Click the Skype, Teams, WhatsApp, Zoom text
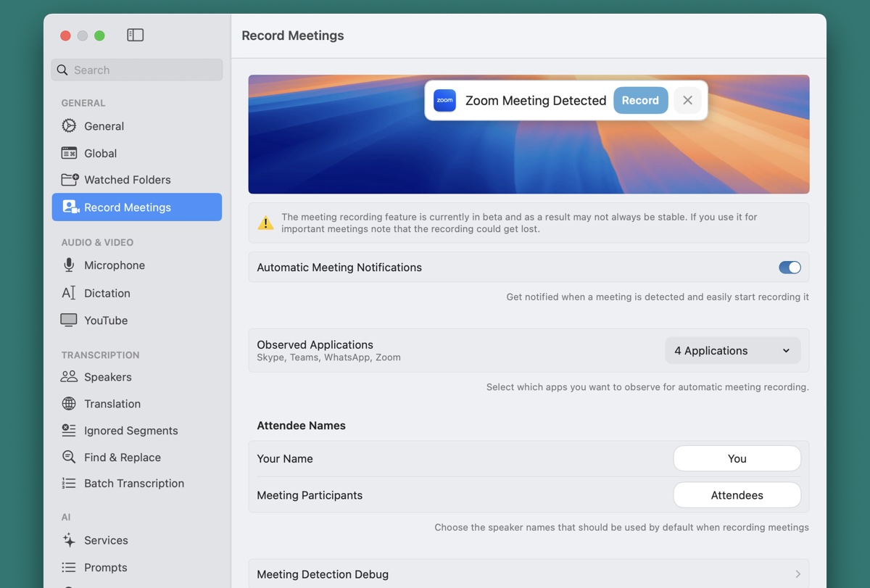Image resolution: width=870 pixels, height=588 pixels. (x=328, y=357)
